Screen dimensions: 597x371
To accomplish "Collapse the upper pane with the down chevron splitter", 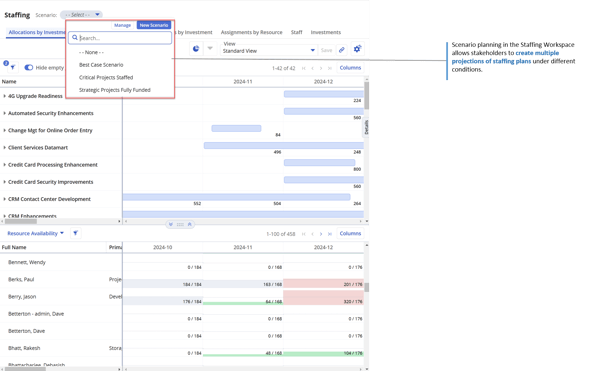I will 171,224.
